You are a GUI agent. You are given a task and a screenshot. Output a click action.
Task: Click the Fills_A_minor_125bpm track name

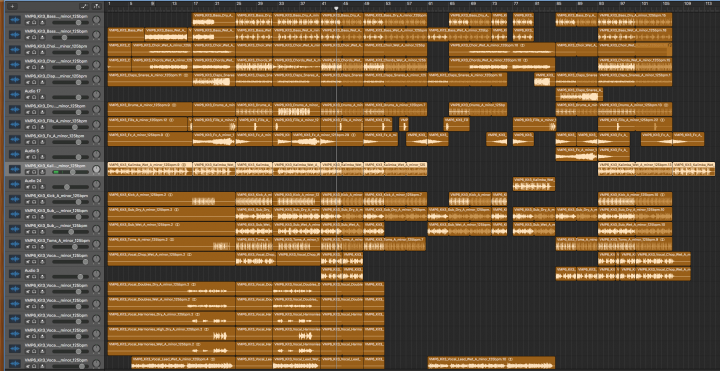[55, 121]
